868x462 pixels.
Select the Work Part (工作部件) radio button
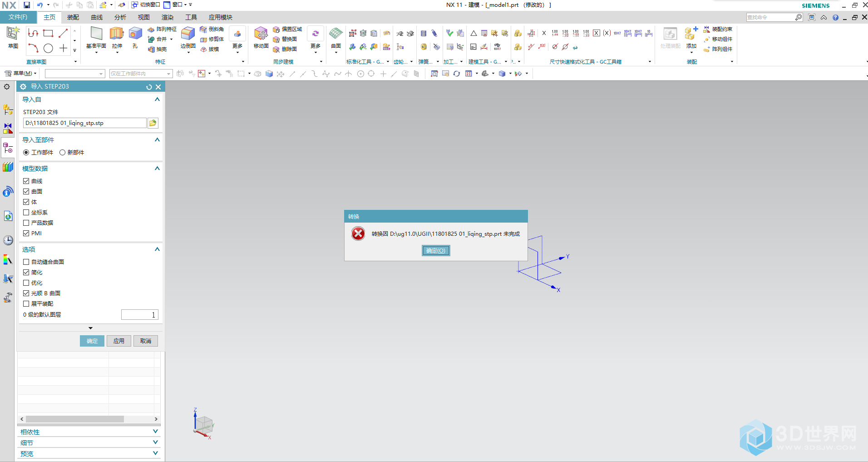click(26, 153)
